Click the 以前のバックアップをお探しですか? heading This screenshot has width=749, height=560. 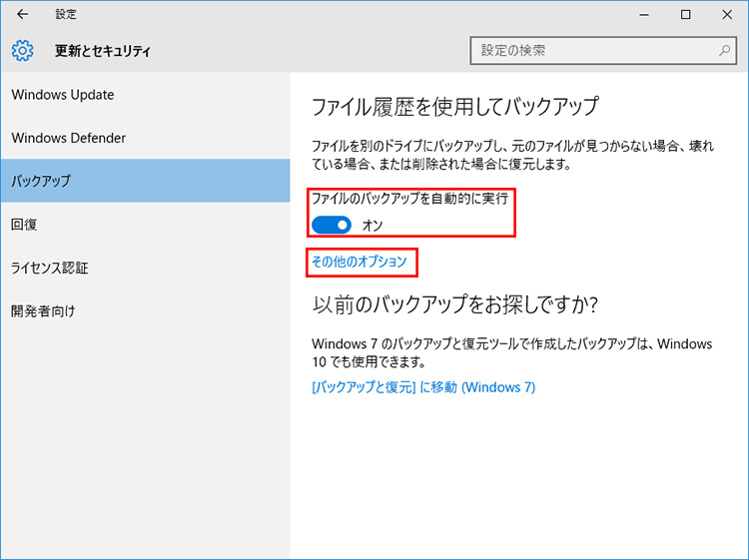tap(461, 303)
